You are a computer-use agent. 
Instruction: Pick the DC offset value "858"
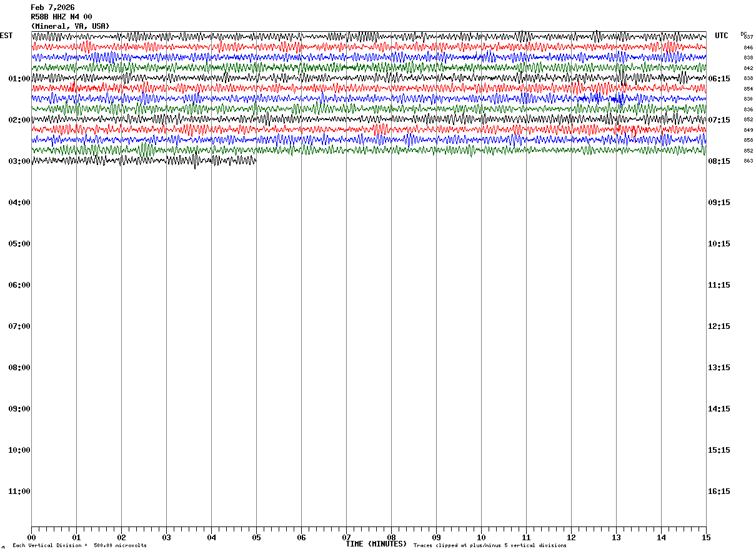749,140
